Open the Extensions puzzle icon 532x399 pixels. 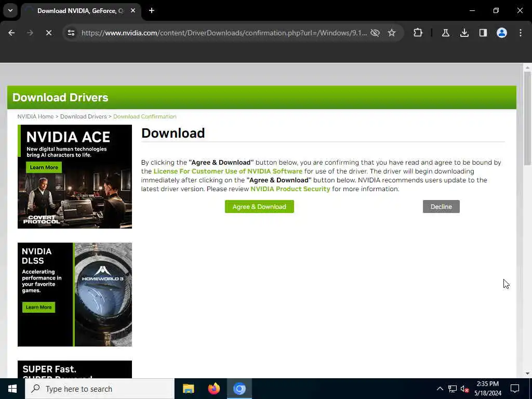point(418,33)
